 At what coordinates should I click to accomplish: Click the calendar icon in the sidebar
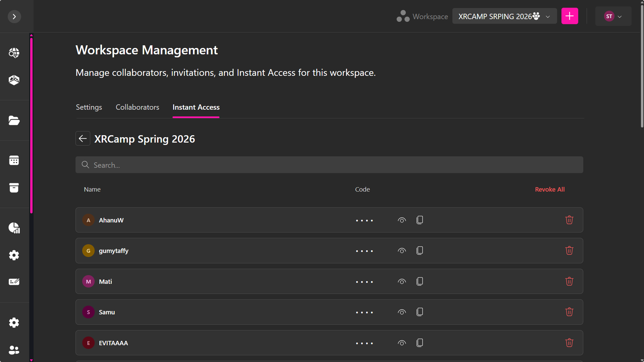click(x=14, y=160)
